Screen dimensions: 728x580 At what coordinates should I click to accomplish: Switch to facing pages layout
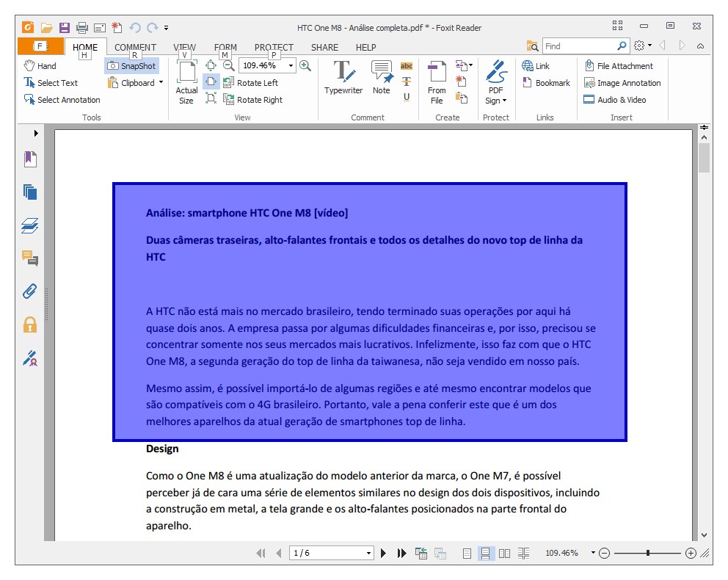[504, 553]
